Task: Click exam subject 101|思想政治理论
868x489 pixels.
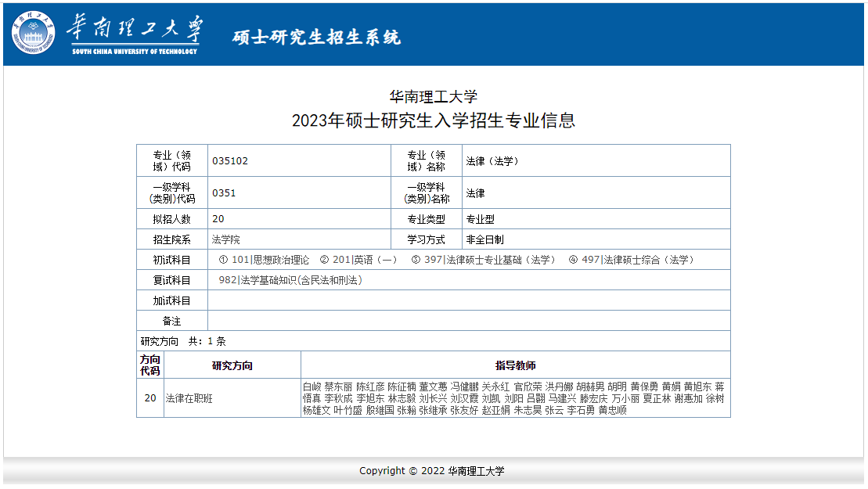Action: (x=264, y=260)
